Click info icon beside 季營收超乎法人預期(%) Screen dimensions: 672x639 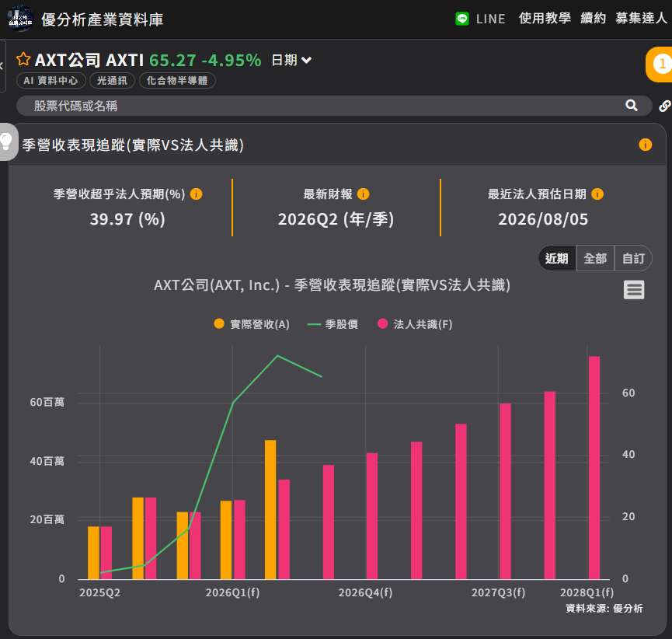tap(196, 194)
